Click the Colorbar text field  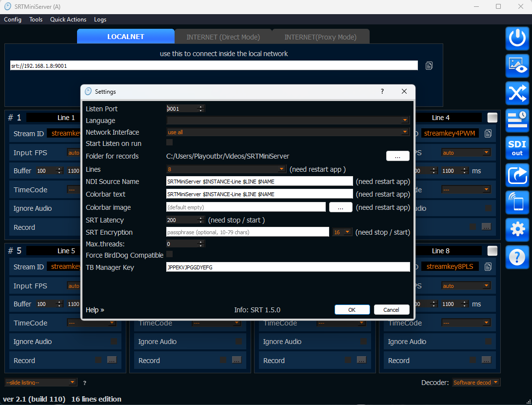click(x=259, y=194)
